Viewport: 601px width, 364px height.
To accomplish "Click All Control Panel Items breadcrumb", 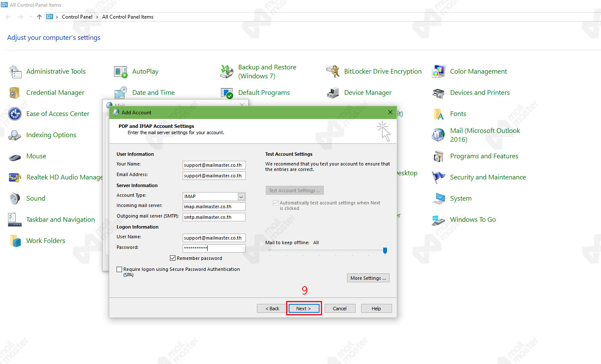I will [x=128, y=17].
